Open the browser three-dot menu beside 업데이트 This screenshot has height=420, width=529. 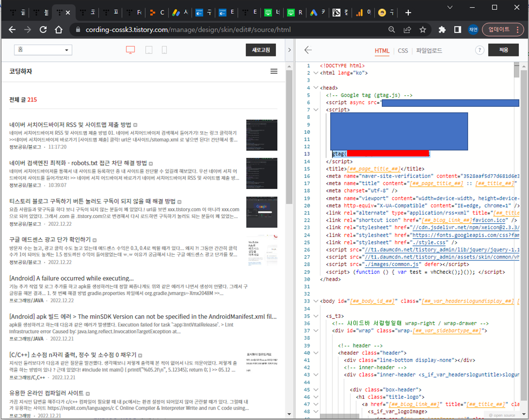click(517, 29)
